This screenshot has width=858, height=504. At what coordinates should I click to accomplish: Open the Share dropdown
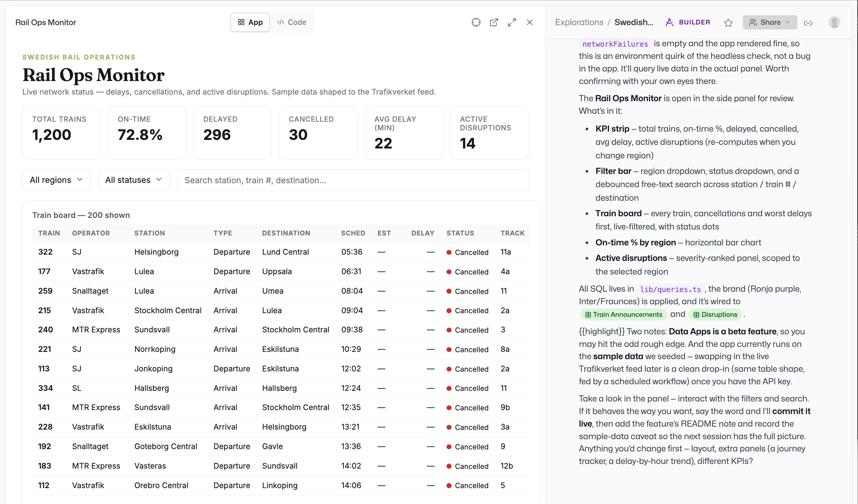[x=770, y=22]
